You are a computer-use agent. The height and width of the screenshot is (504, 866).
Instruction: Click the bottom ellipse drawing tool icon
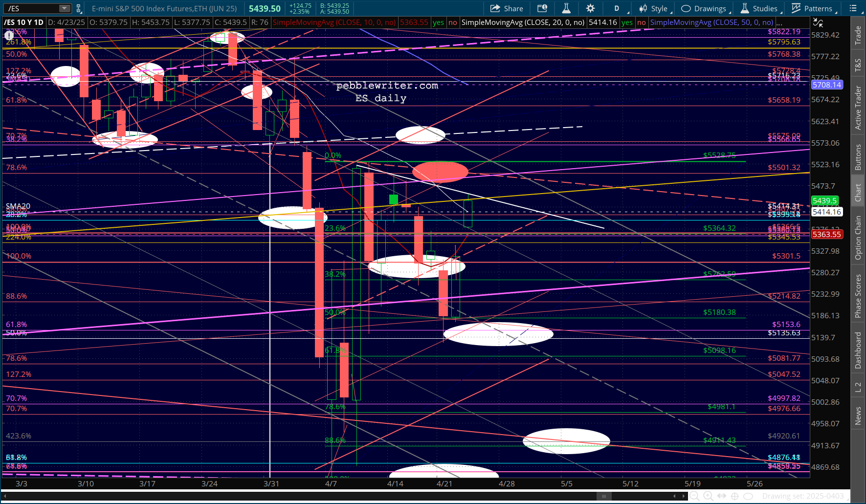748,496
